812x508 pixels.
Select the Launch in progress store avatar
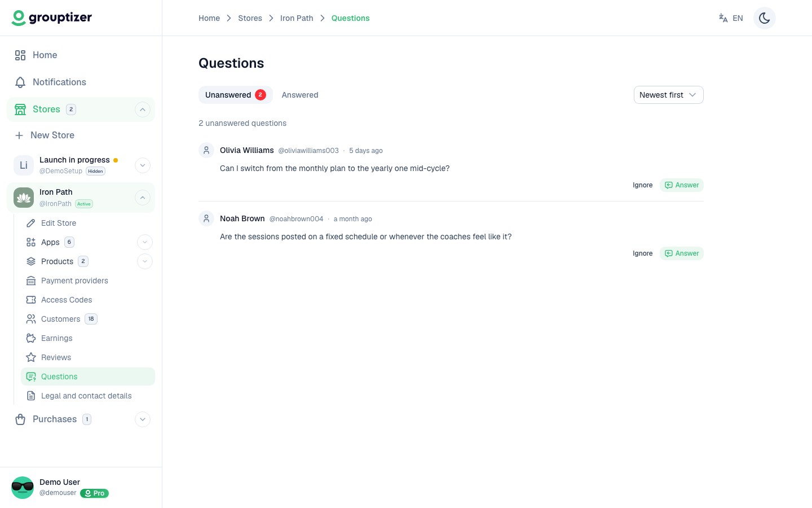pos(24,165)
